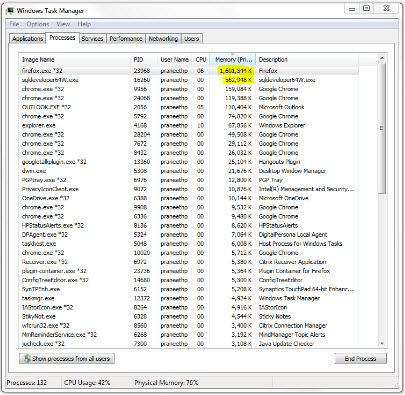
Task: Select the taskmgr.exe process
Action: point(189,298)
